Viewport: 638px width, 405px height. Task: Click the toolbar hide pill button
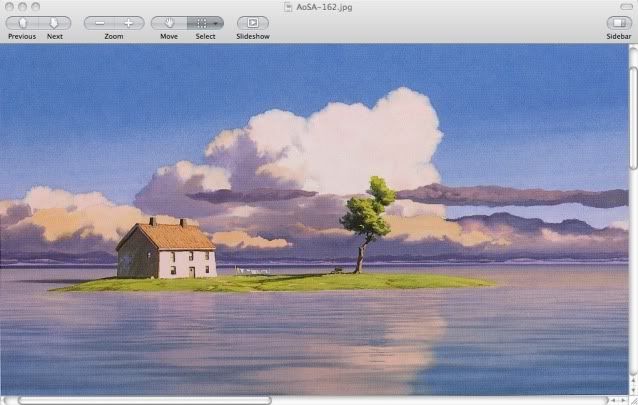pos(626,7)
